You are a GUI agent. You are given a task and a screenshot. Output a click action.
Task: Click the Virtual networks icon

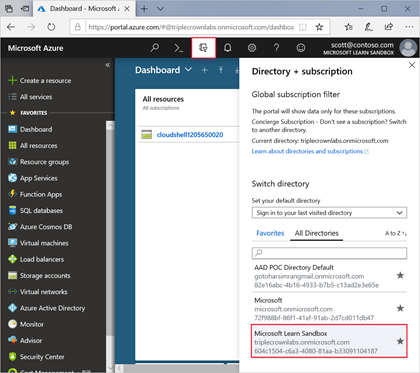point(12,292)
